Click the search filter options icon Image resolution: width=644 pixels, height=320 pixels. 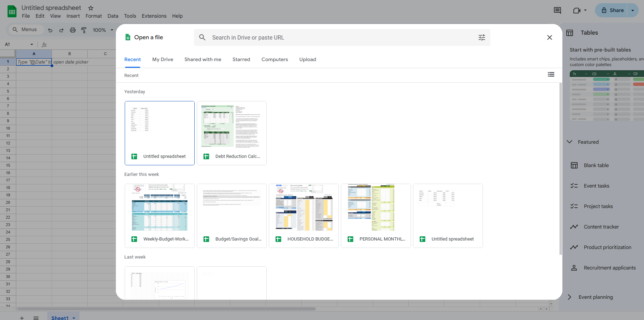coord(481,37)
